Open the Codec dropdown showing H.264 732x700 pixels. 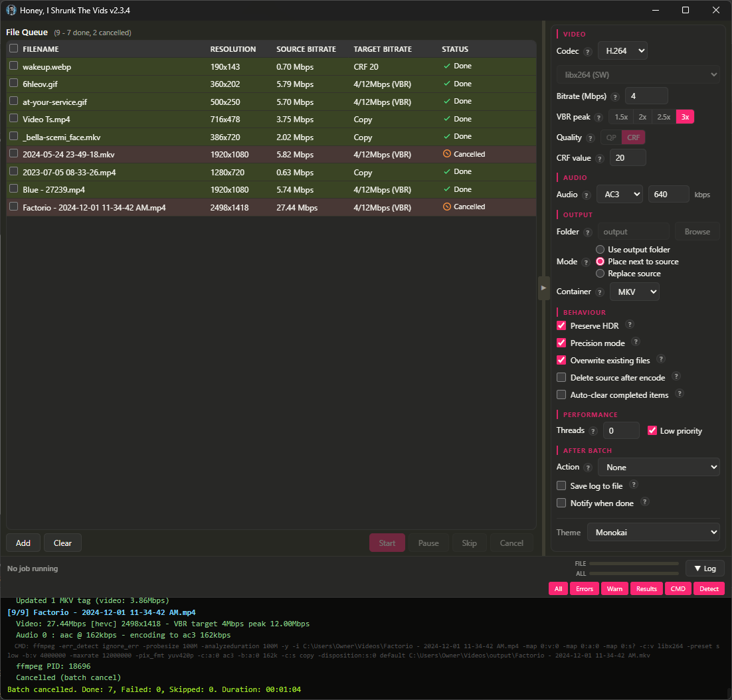(x=622, y=50)
